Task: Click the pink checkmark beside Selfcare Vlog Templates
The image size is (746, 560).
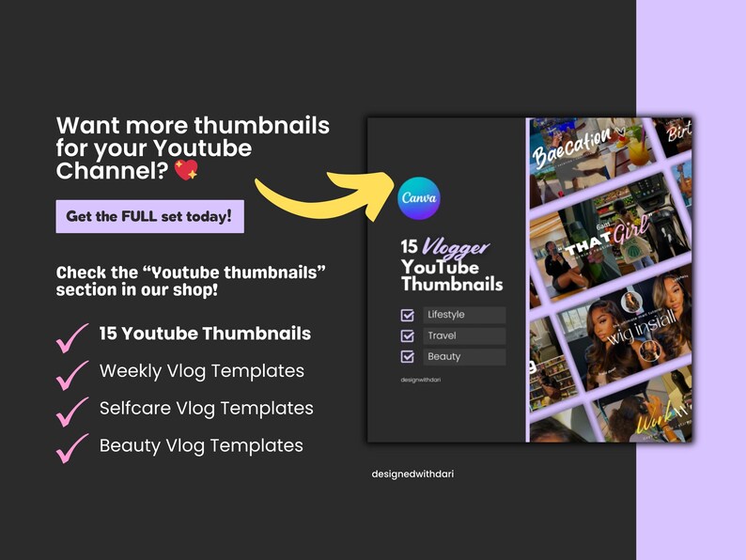Action: (x=72, y=412)
